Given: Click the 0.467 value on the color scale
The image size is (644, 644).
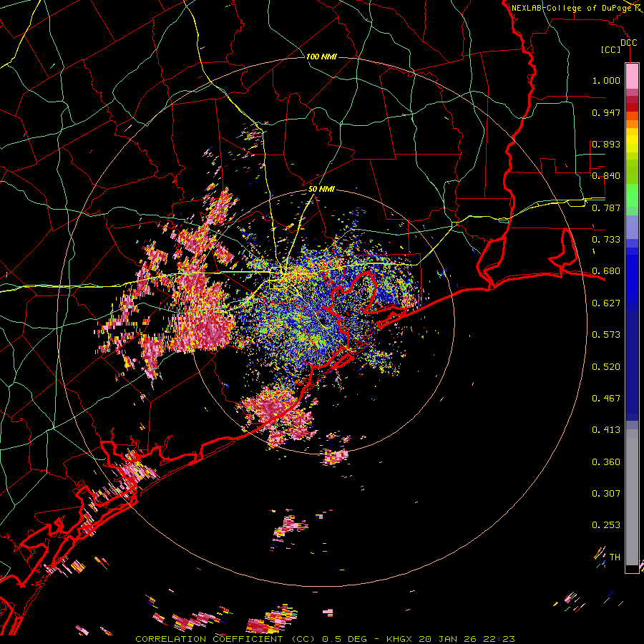Looking at the screenshot, I should point(606,399).
